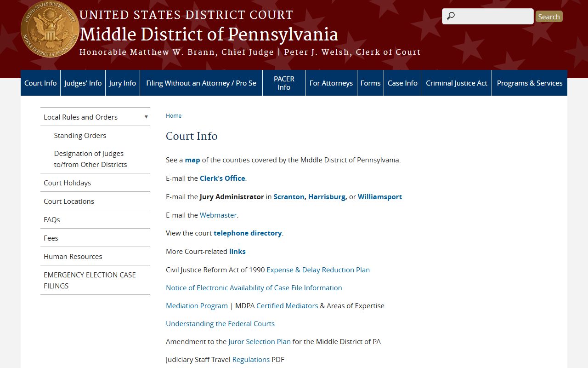Open the Court Info menu
The height and width of the screenshot is (368, 588).
pos(40,83)
